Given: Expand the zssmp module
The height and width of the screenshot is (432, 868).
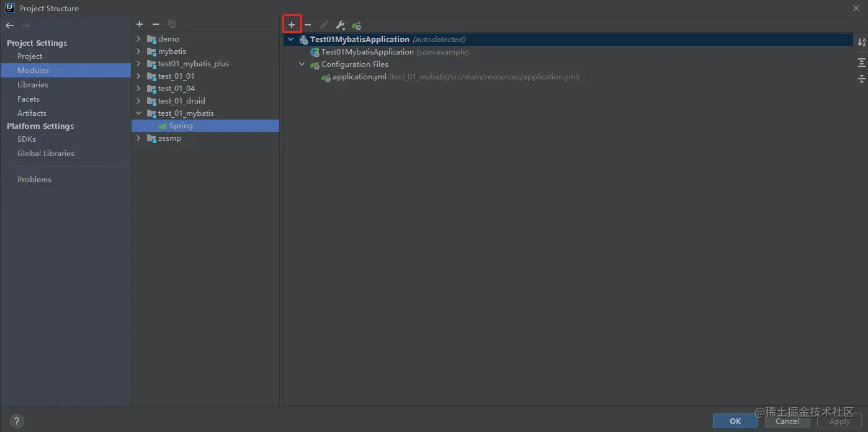Looking at the screenshot, I should (x=139, y=138).
